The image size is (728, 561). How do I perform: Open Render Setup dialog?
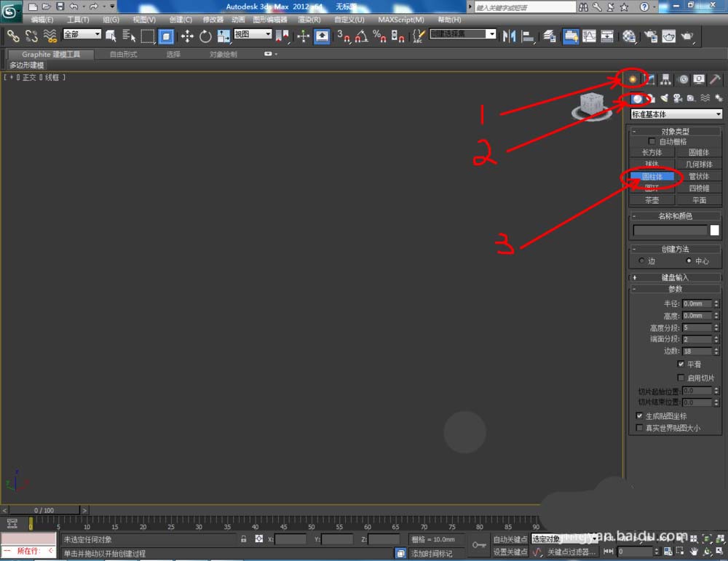651,36
